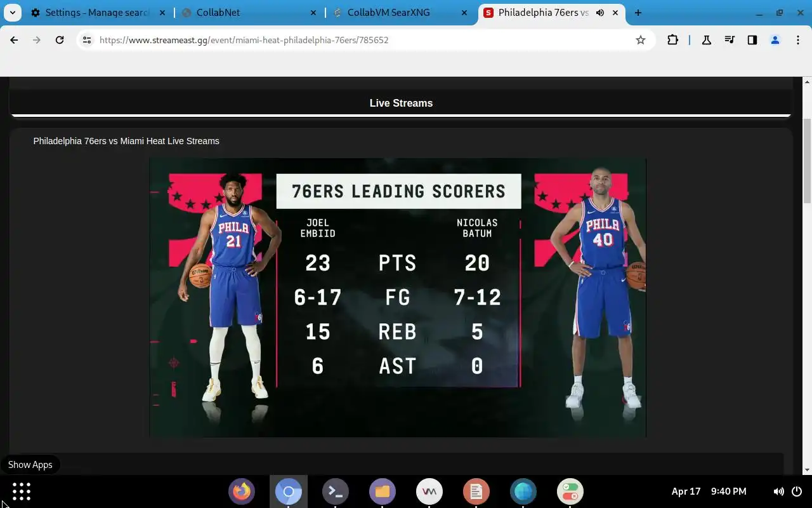Switch to the CollabVM SearXNG tab
The image size is (812, 508).
[401, 13]
